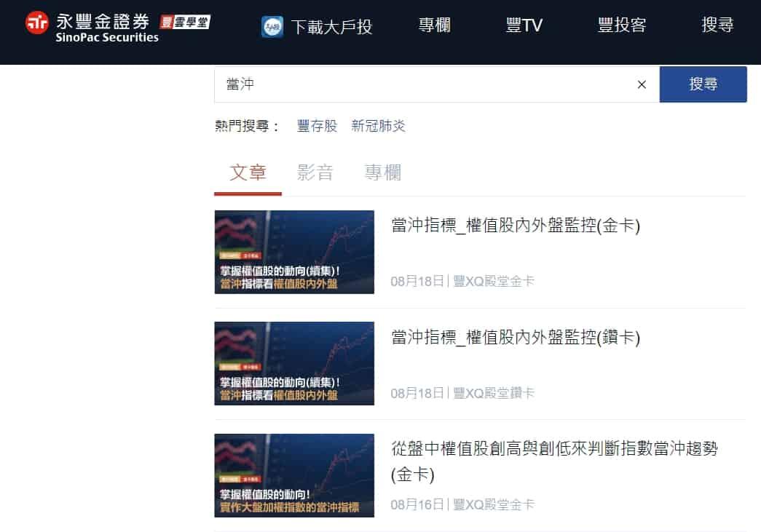Select hot search keyword 新冠肺炎
This screenshot has height=532, width=761.
[378, 126]
